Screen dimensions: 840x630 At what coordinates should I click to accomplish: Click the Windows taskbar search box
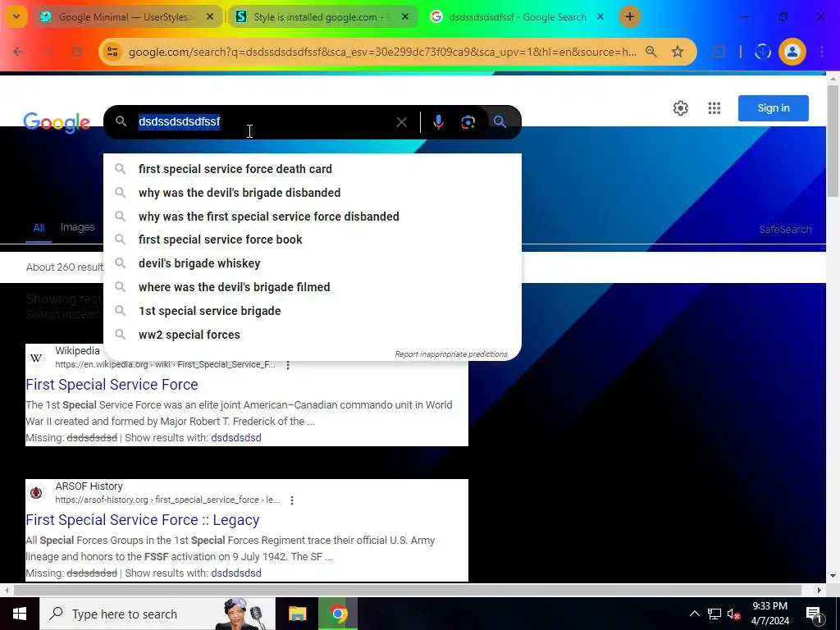coord(157,614)
